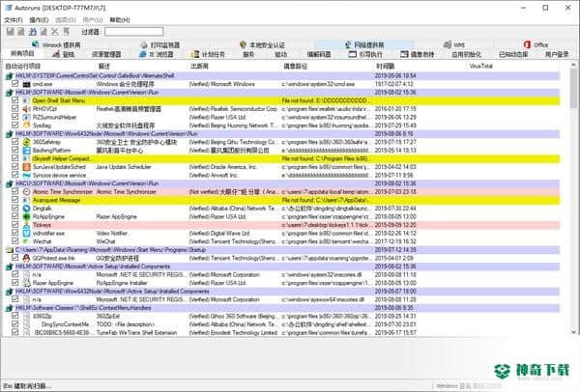Sort by 时间戳 column header

[420, 67]
